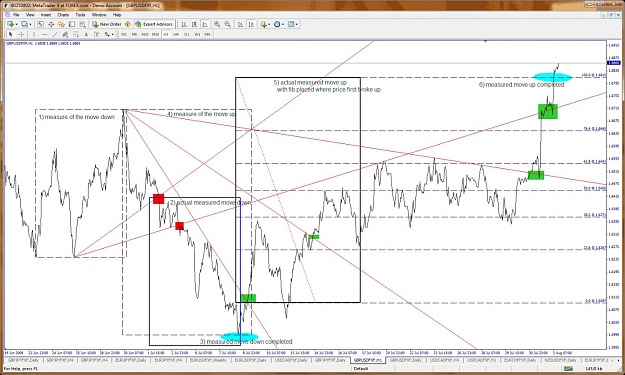Switch to bar chart display
Screen dimensions: 625x375
coord(184,24)
